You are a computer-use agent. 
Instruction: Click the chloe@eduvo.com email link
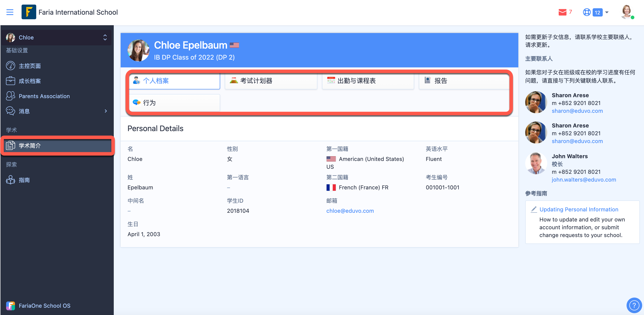tap(350, 211)
